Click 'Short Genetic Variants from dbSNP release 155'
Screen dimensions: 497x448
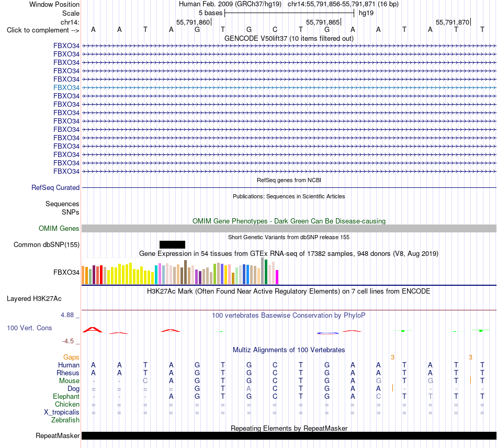[x=289, y=237]
